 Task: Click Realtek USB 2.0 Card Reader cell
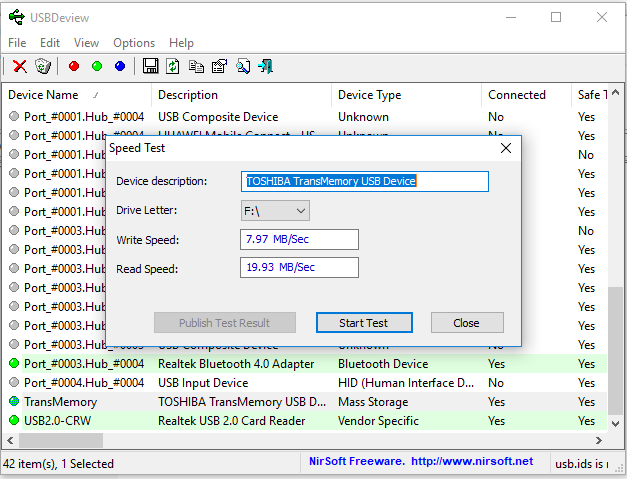click(x=232, y=421)
